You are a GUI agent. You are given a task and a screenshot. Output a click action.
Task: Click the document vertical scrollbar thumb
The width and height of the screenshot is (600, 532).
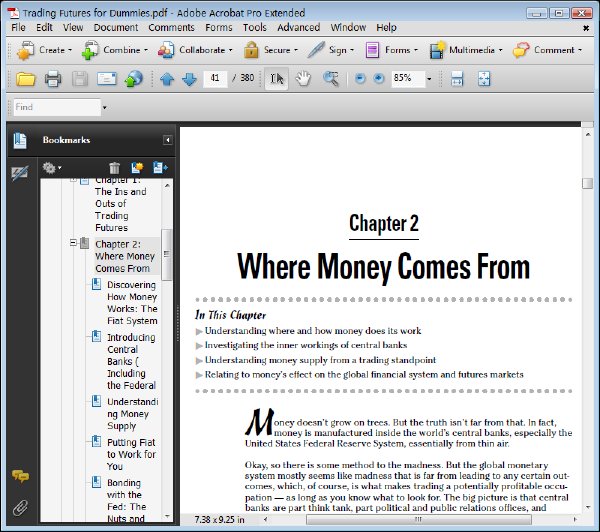click(587, 183)
